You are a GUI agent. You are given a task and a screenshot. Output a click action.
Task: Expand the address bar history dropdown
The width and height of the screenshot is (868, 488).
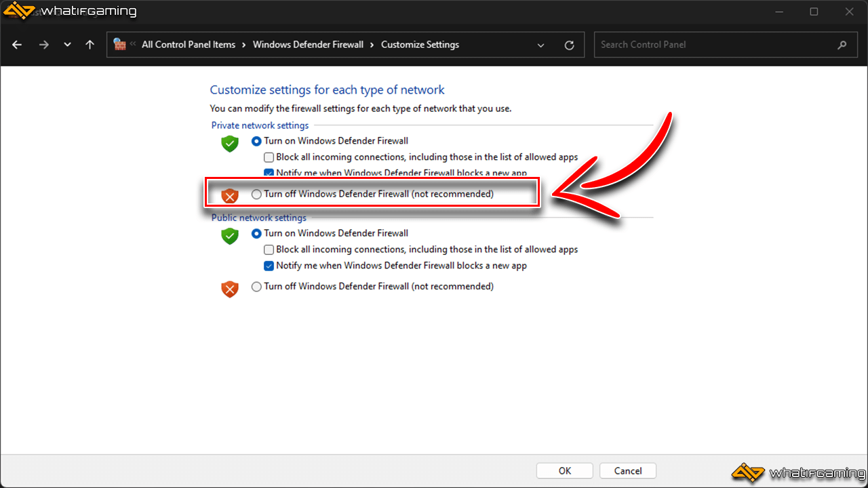tap(540, 45)
